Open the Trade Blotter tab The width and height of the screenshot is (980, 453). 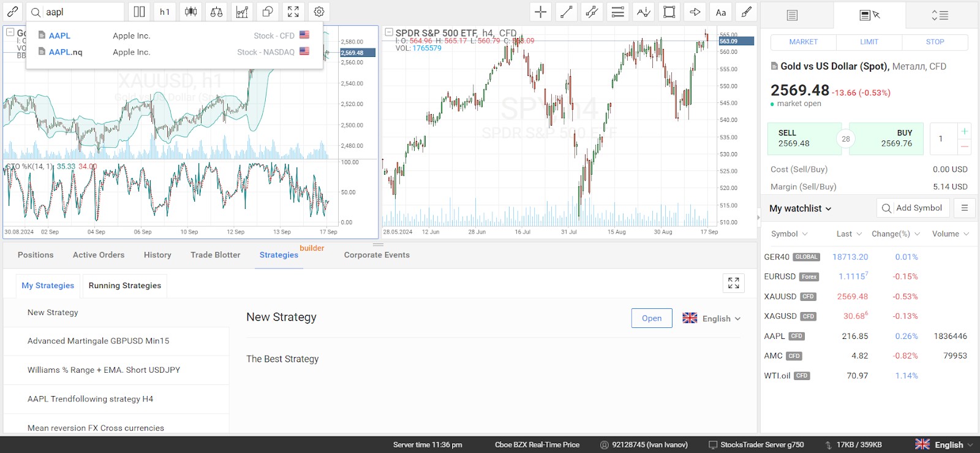point(216,255)
